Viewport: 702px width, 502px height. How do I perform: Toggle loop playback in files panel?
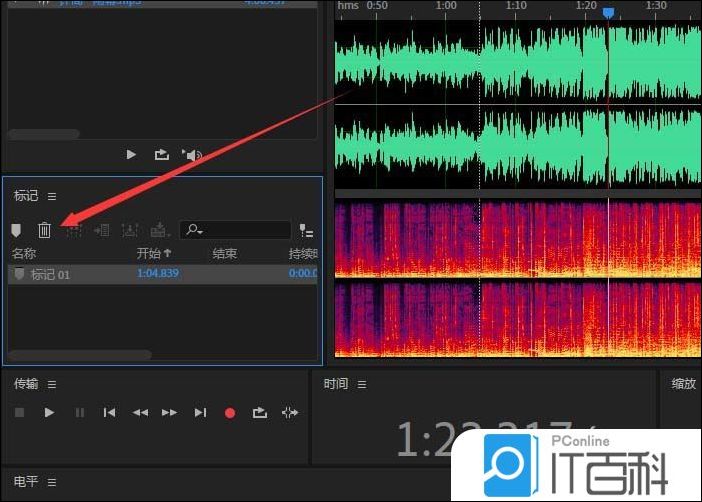[x=162, y=154]
